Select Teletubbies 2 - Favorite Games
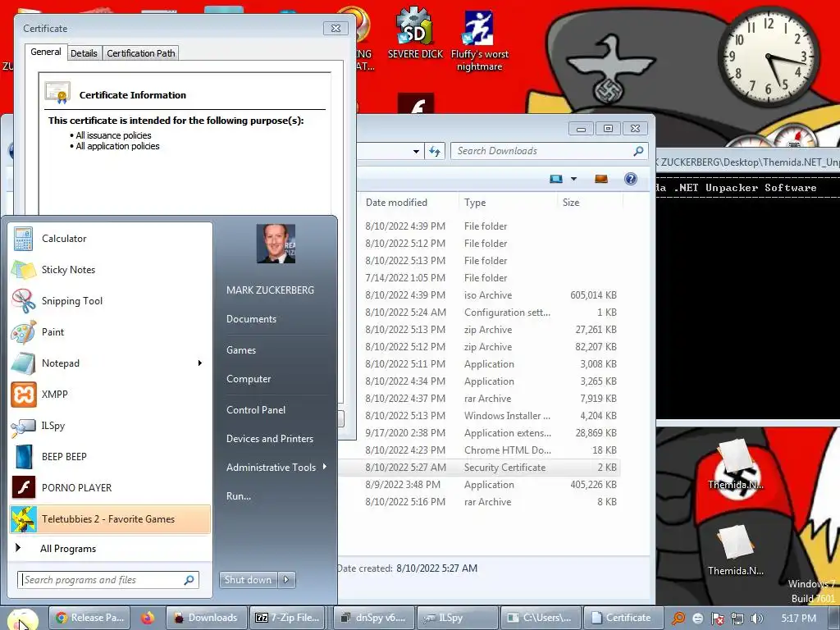Image resolution: width=840 pixels, height=630 pixels. [x=110, y=518]
